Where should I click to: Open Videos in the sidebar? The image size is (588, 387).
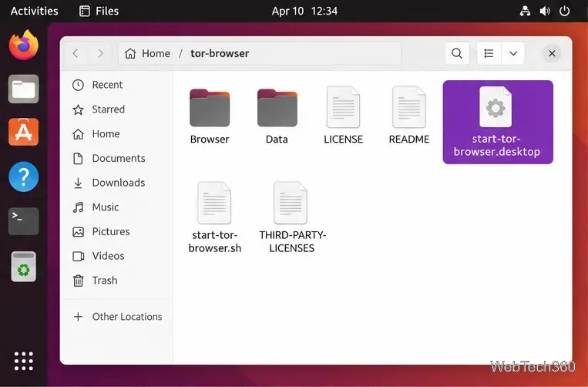(116, 256)
